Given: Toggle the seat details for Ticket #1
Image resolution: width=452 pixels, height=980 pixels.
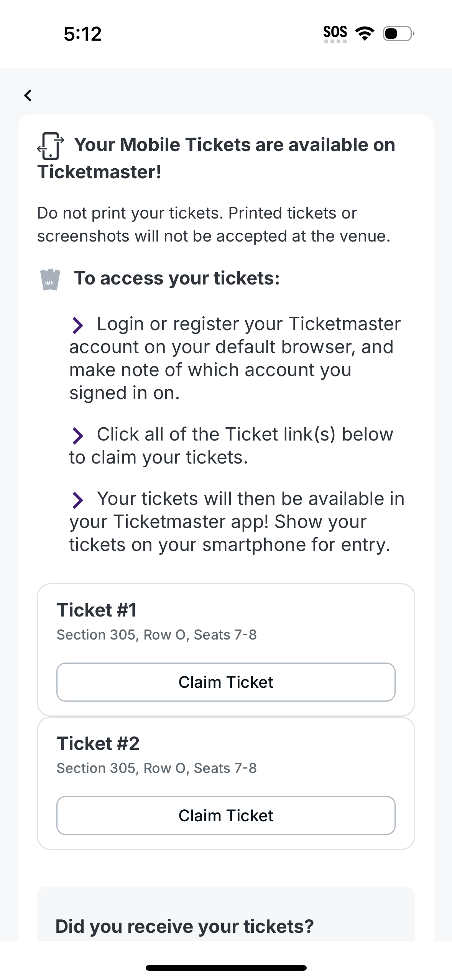Looking at the screenshot, I should [x=158, y=635].
